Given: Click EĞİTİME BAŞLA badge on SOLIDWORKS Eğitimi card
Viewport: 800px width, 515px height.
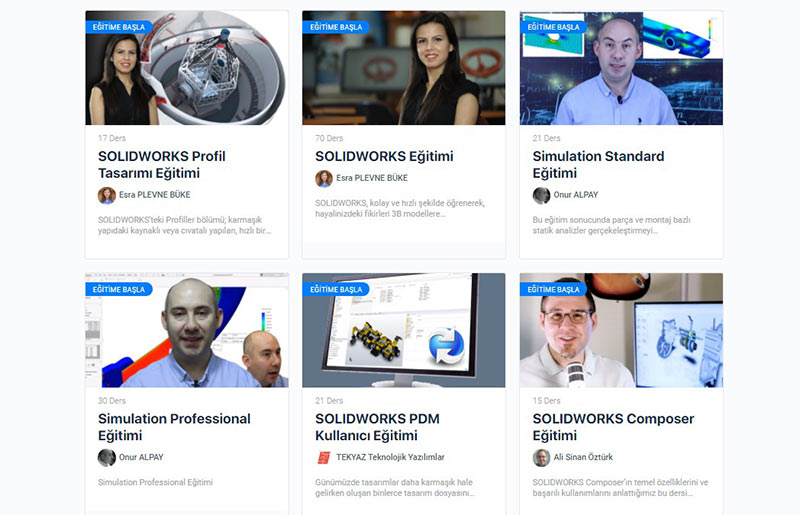Looking at the screenshot, I should [336, 27].
